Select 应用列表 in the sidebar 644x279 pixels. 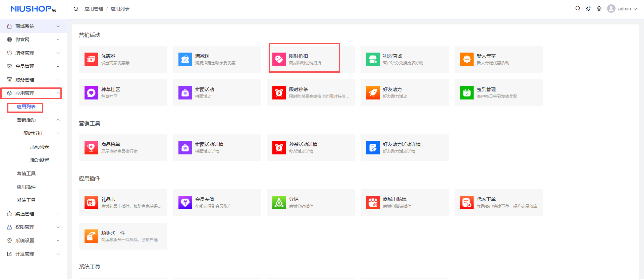(26, 107)
